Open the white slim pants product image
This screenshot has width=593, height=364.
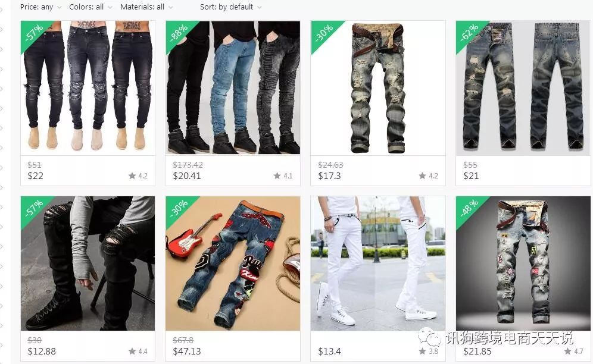tap(378, 263)
